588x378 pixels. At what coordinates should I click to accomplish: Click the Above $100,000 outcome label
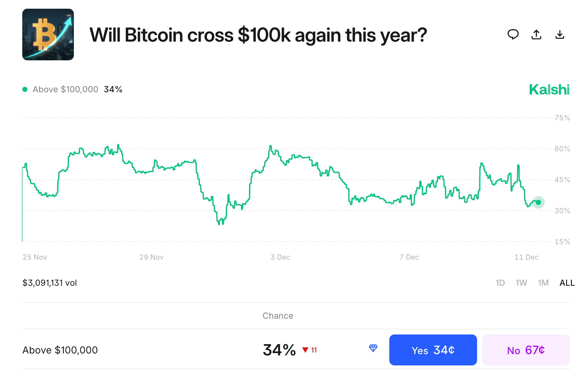pyautogui.click(x=60, y=350)
